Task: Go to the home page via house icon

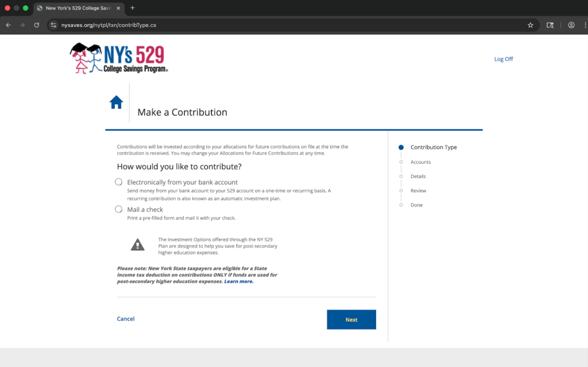Action: point(116,102)
